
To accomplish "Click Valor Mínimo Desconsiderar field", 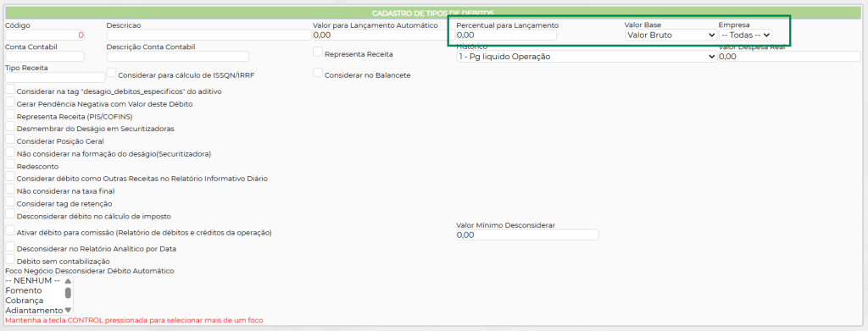I will (527, 234).
